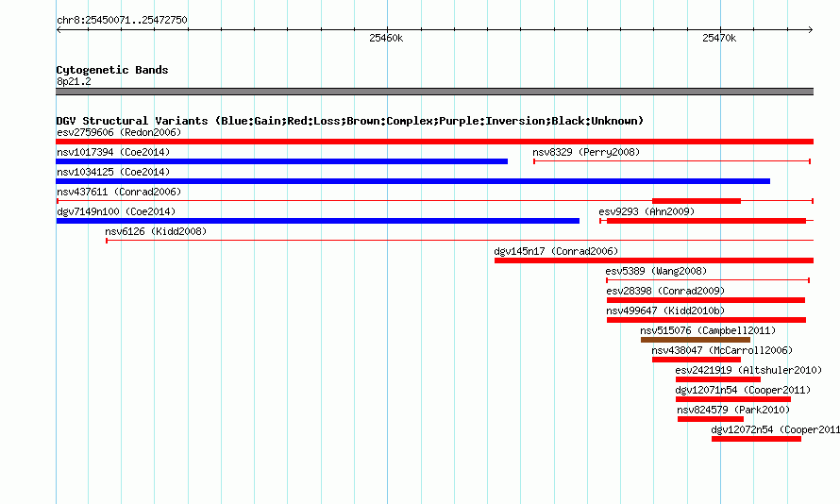Click the esv28398 (Conrad2009) label
The width and height of the screenshot is (840, 504).
pos(665,291)
